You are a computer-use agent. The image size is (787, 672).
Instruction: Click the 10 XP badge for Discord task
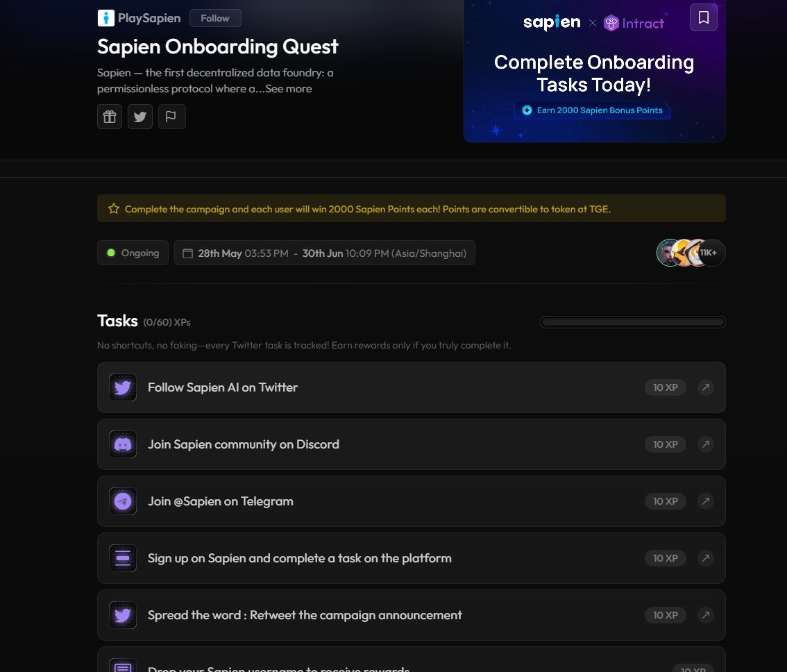[x=666, y=444]
